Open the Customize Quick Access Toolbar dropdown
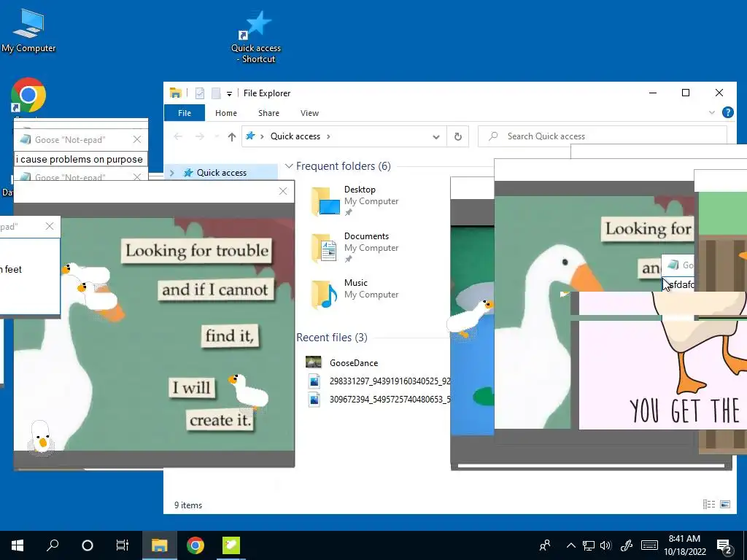The width and height of the screenshot is (747, 560). tap(229, 94)
